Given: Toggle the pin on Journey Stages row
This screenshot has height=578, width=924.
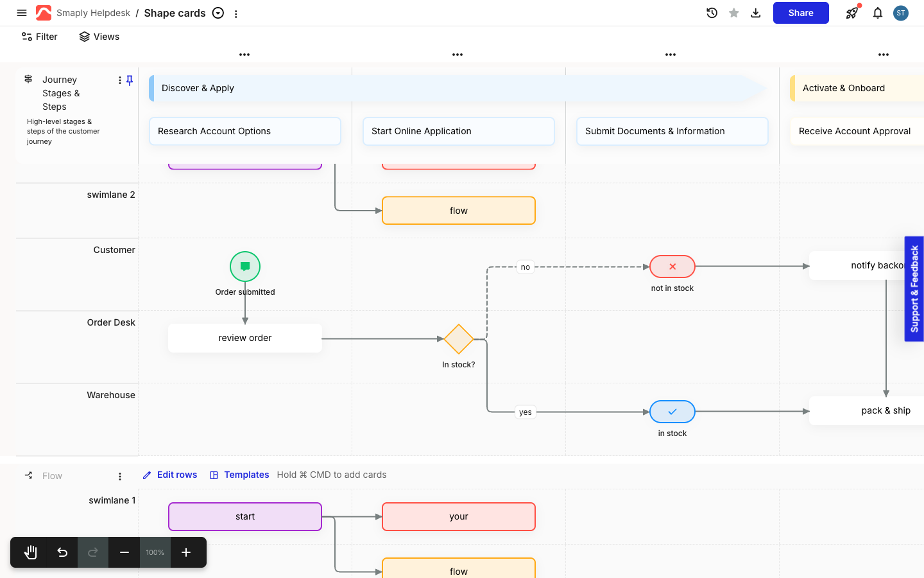Looking at the screenshot, I should tap(130, 80).
